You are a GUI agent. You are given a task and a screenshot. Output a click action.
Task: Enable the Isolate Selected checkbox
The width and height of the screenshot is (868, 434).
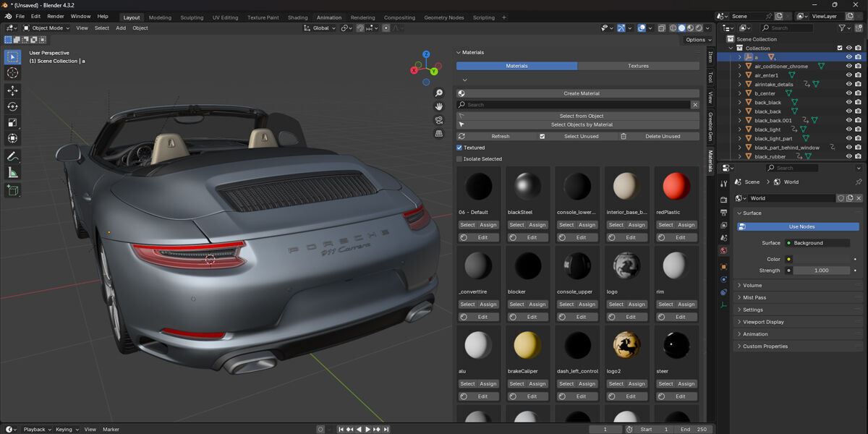(459, 159)
